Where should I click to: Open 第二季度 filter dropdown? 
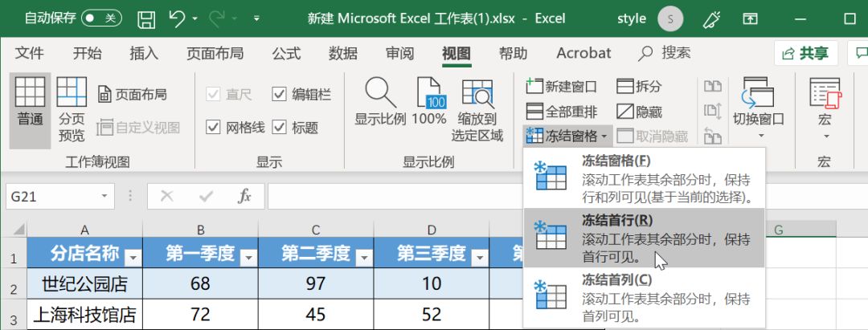point(365,258)
